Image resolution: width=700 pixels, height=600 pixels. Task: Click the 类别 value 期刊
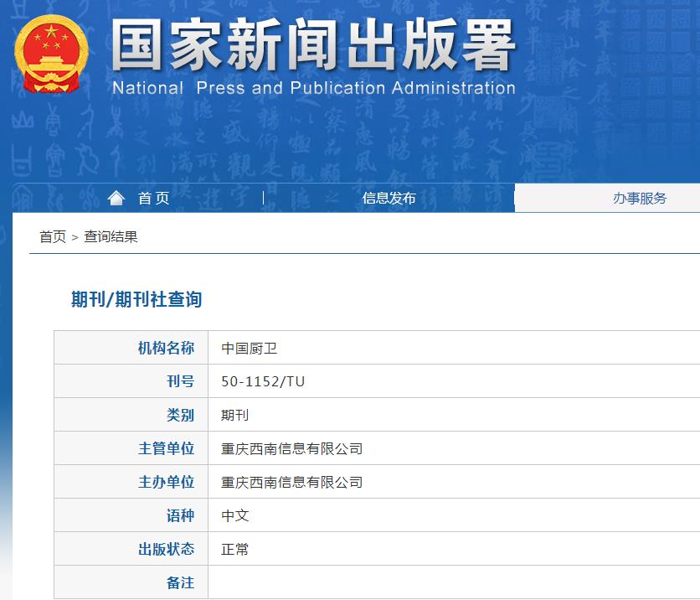click(x=234, y=414)
